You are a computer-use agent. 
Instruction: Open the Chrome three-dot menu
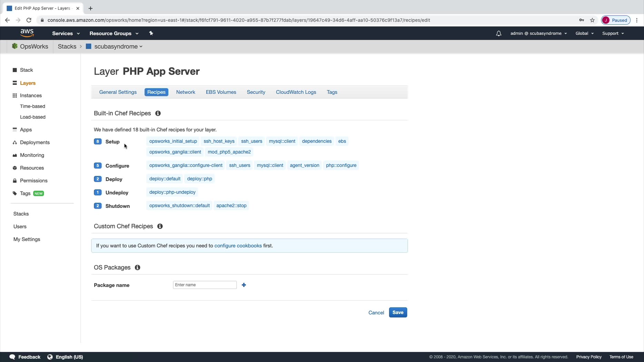coord(637,20)
